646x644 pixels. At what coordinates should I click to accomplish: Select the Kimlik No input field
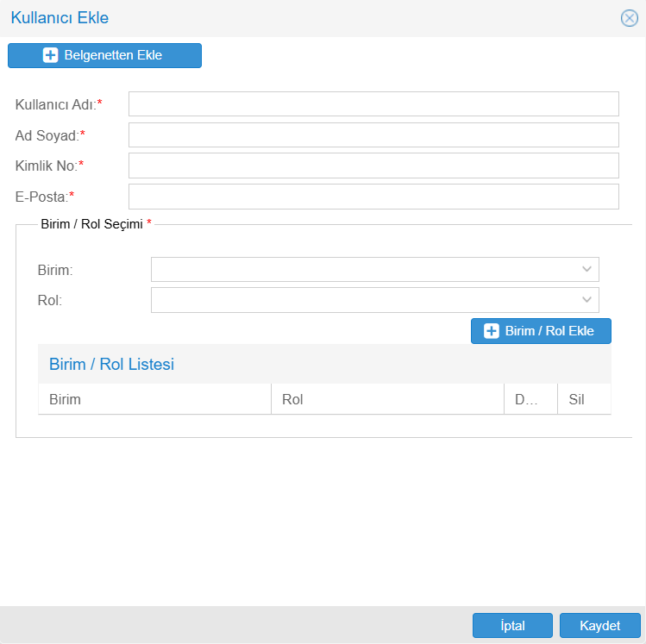coord(373,166)
